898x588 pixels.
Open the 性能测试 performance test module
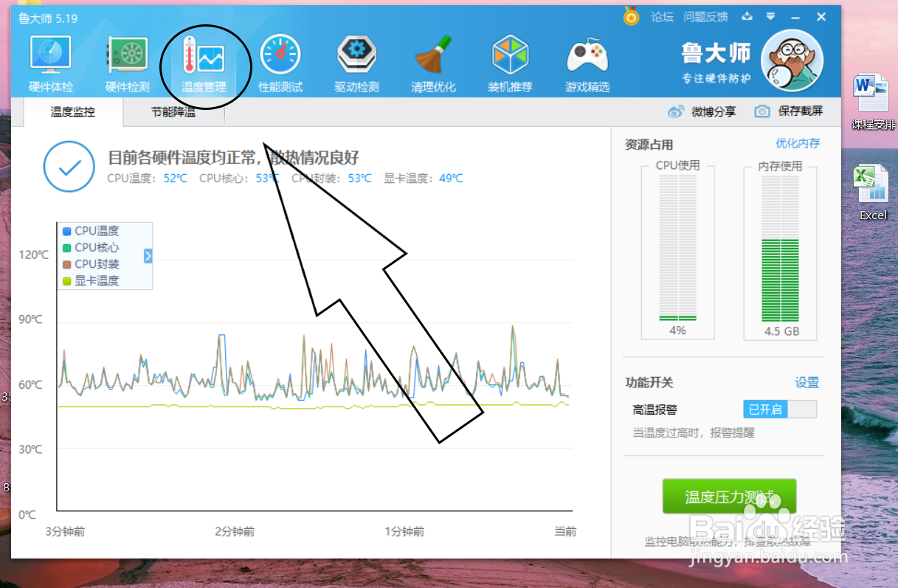(280, 65)
